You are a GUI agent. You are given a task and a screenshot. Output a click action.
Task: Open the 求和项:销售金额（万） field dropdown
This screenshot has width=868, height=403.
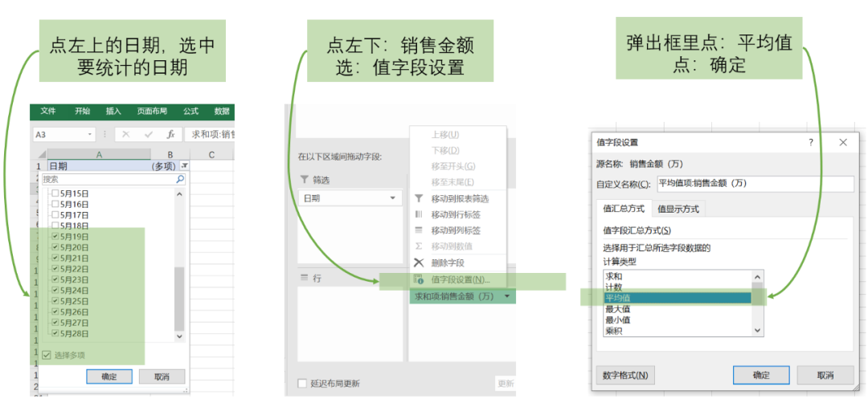[x=507, y=296]
